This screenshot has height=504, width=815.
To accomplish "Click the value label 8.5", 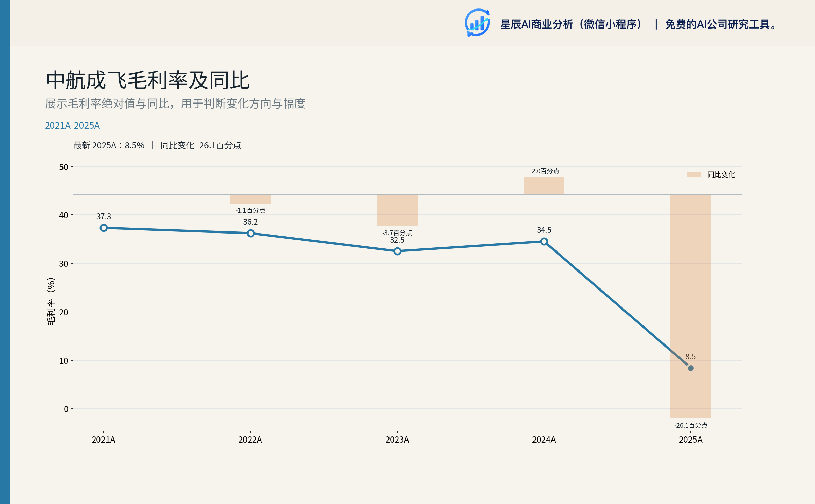I will coord(691,357).
